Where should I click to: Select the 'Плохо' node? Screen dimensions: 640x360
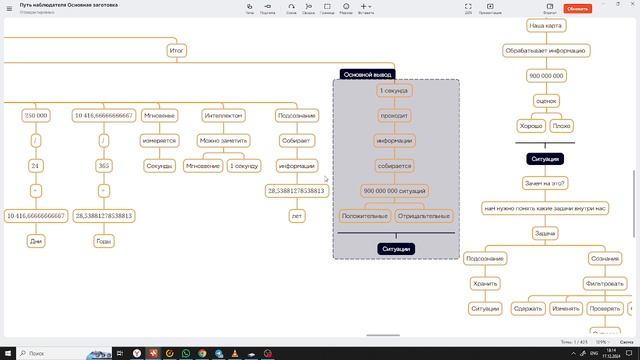click(561, 126)
